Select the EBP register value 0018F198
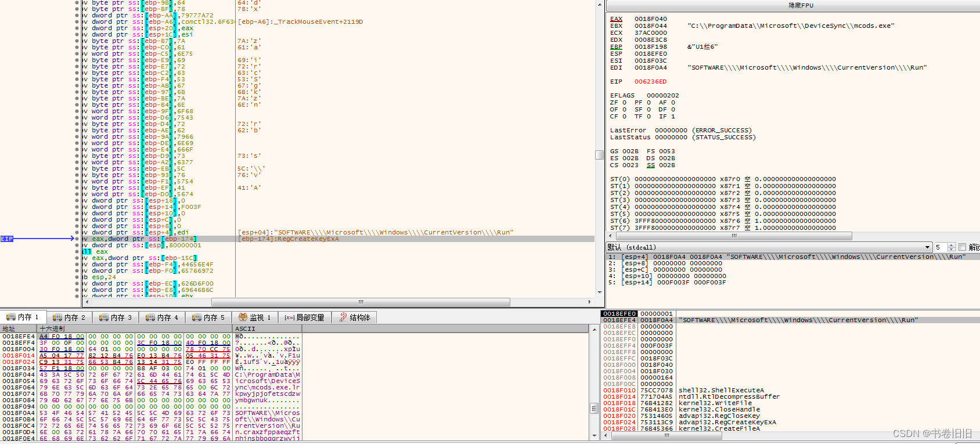The width and height of the screenshot is (980, 444). click(650, 47)
